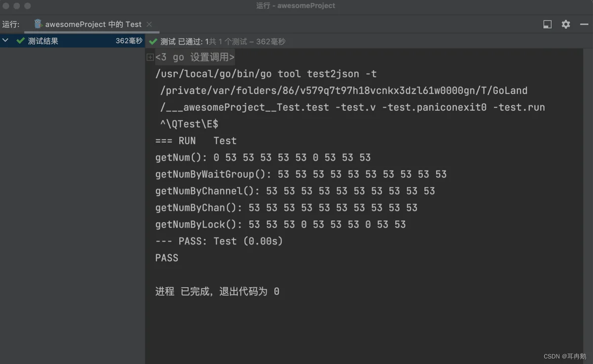Click the green check beside 测试结果
The width and height of the screenshot is (593, 364).
point(20,41)
